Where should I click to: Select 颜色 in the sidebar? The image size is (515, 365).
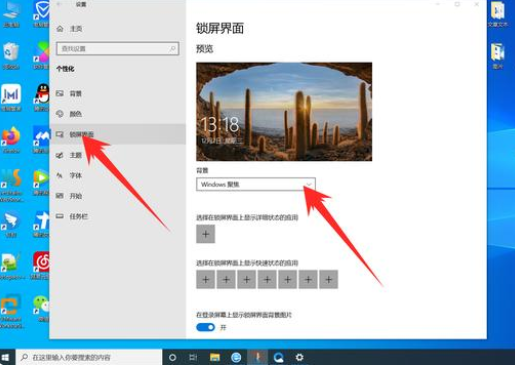(x=75, y=114)
